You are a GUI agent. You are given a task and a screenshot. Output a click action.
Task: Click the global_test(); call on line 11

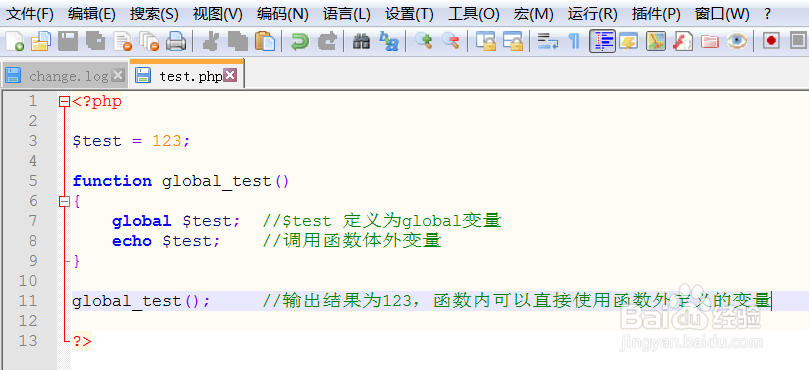[x=141, y=301]
